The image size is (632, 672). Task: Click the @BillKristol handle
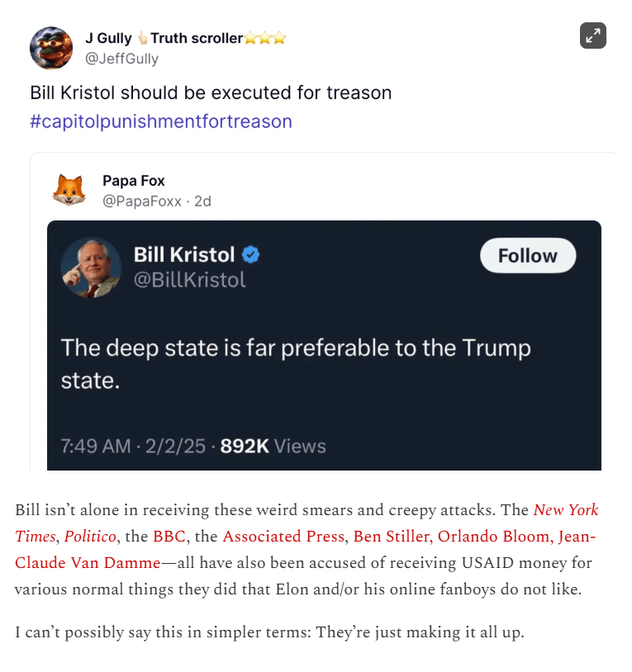pos(190,280)
